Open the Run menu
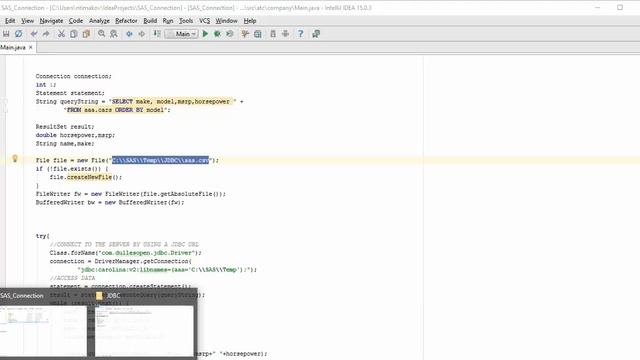The width and height of the screenshot is (640, 360). pyautogui.click(x=168, y=21)
